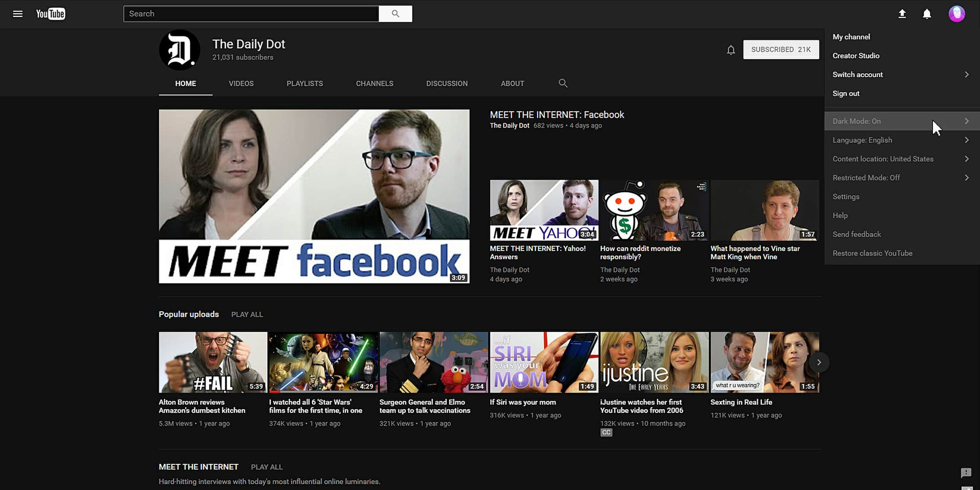This screenshot has height=490, width=980.
Task: Click the 21,031 subscribers text
Action: pyautogui.click(x=243, y=57)
